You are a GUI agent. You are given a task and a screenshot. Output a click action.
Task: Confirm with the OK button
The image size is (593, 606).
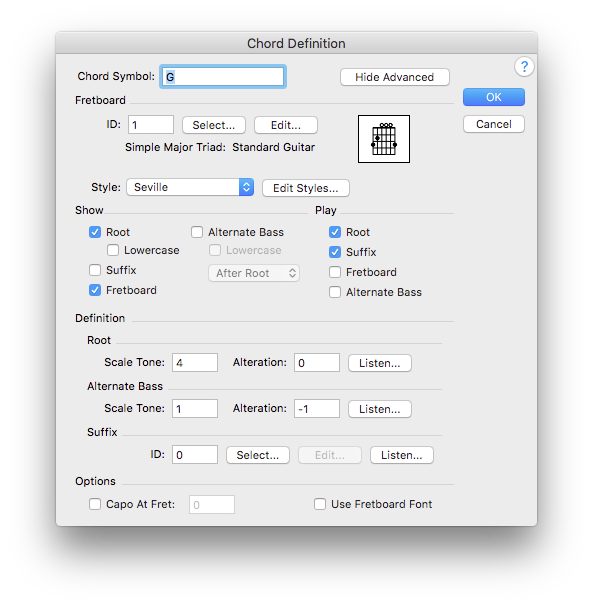494,97
